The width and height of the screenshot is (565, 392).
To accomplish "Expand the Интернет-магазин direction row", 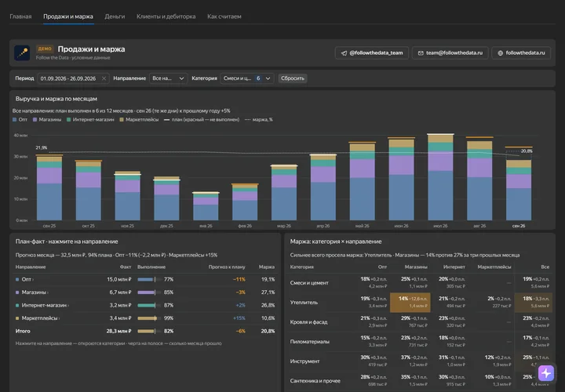I will click(145, 305).
